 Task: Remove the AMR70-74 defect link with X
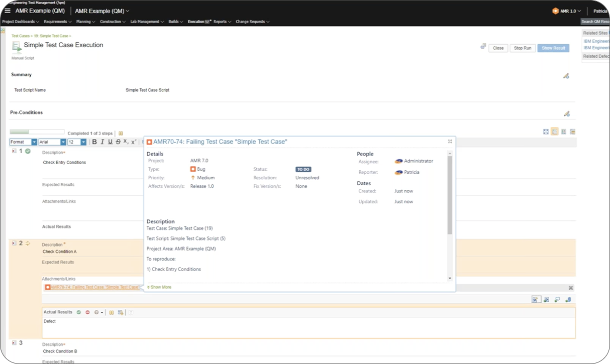(x=571, y=288)
